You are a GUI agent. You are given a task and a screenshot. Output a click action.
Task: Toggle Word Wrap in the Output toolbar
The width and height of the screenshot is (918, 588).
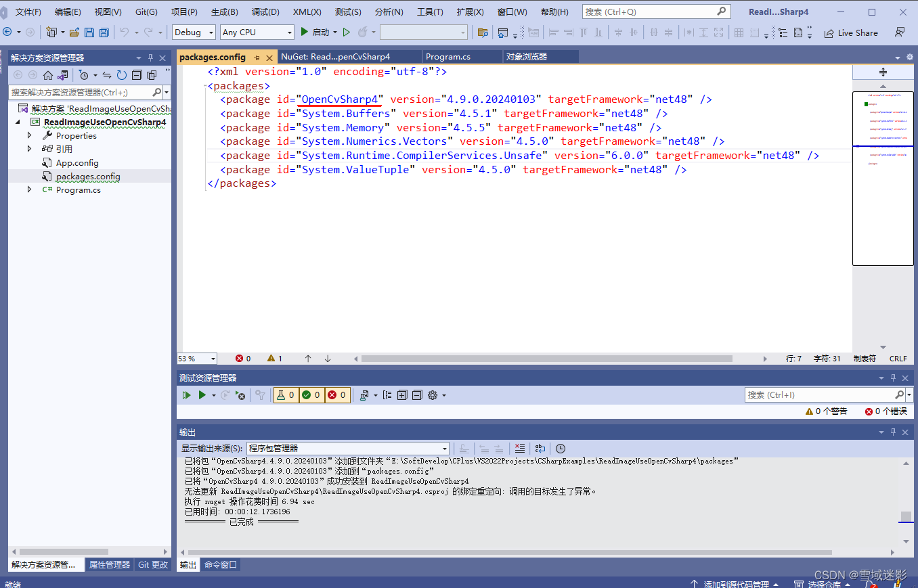click(x=540, y=448)
